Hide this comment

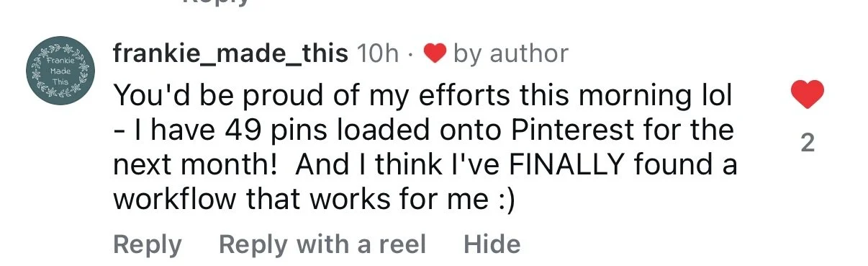[492, 244]
